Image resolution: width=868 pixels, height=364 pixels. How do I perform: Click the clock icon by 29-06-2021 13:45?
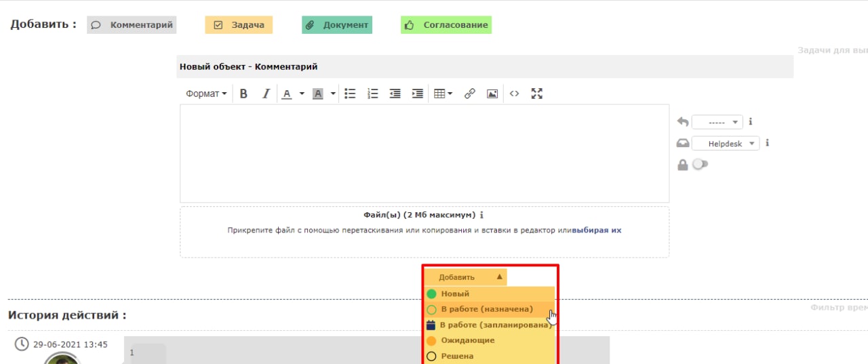point(22,344)
